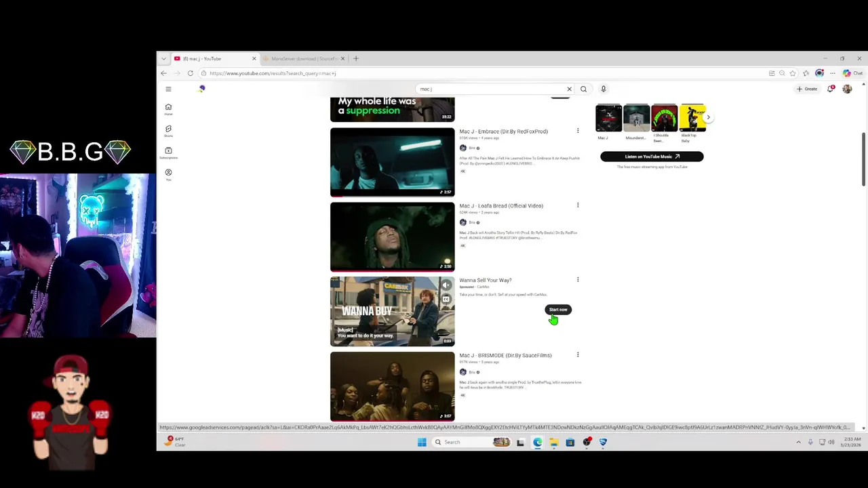
Task: Reload the page with refresh button
Action: coord(190,73)
